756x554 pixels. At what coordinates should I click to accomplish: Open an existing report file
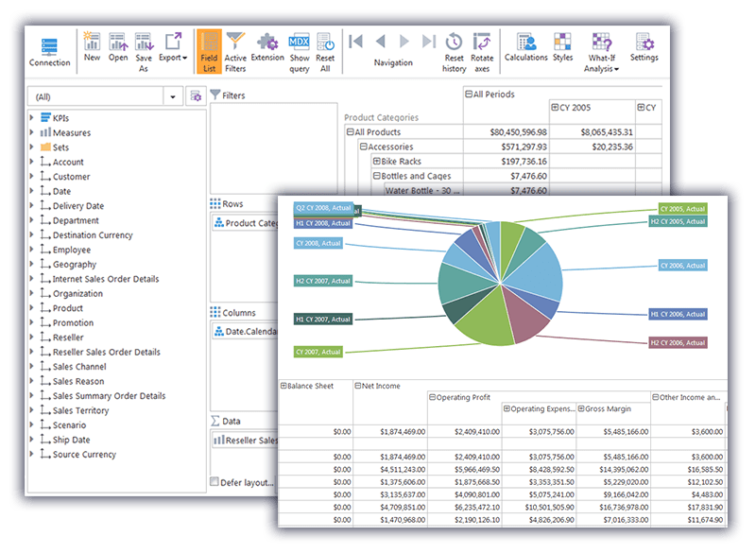click(118, 46)
